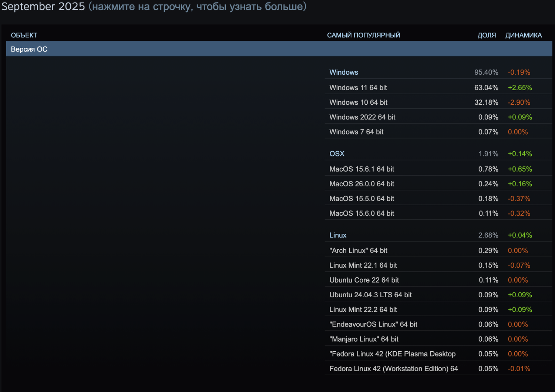Click the -0.32% change value

tap(519, 213)
